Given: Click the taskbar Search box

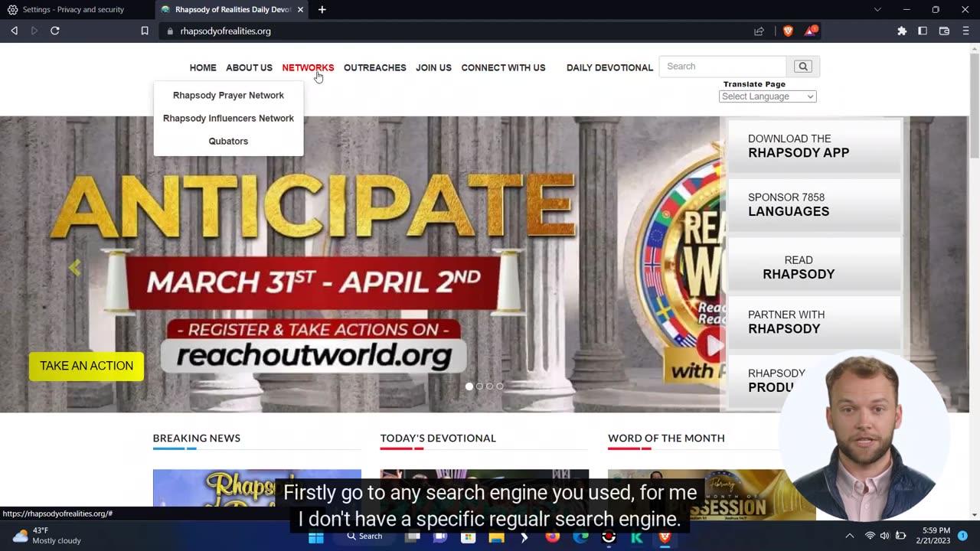Looking at the screenshot, I should coord(364,536).
